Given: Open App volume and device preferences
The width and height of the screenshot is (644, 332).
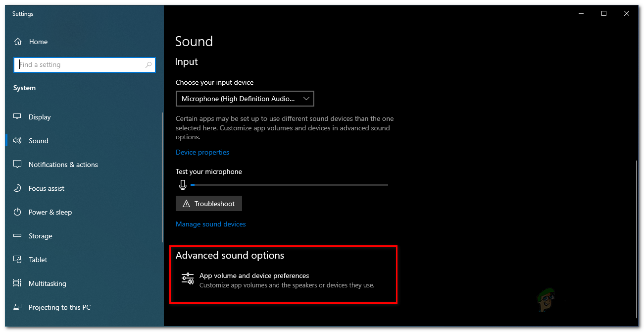Looking at the screenshot, I should coord(254,276).
